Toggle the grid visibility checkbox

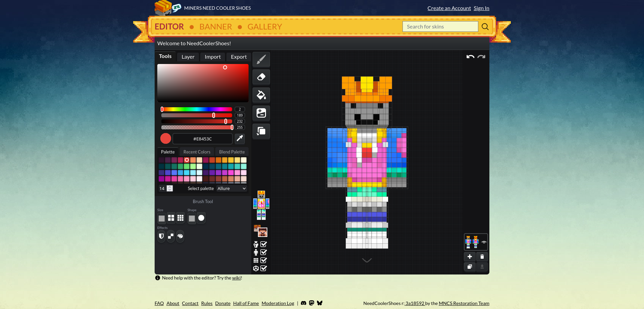coord(264,260)
